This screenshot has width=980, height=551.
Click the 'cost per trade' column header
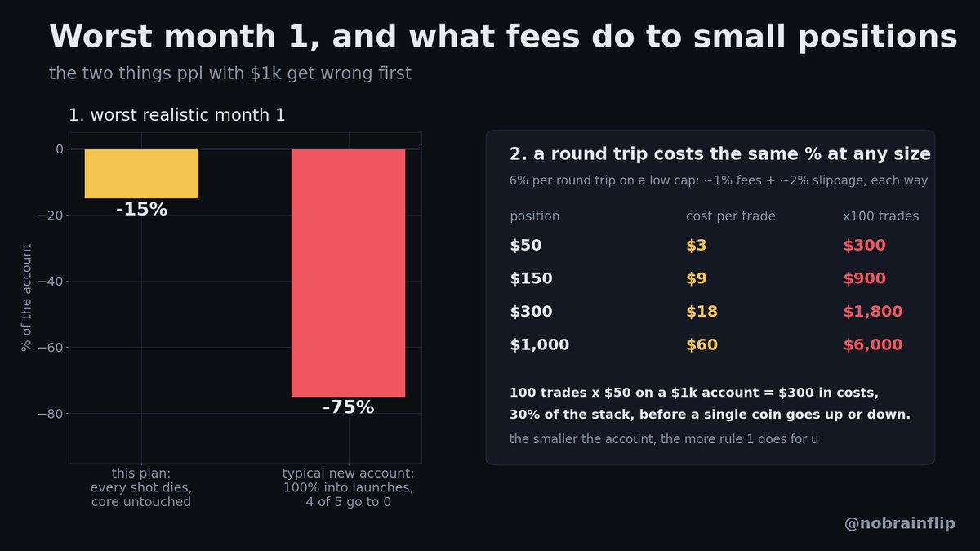tap(731, 216)
